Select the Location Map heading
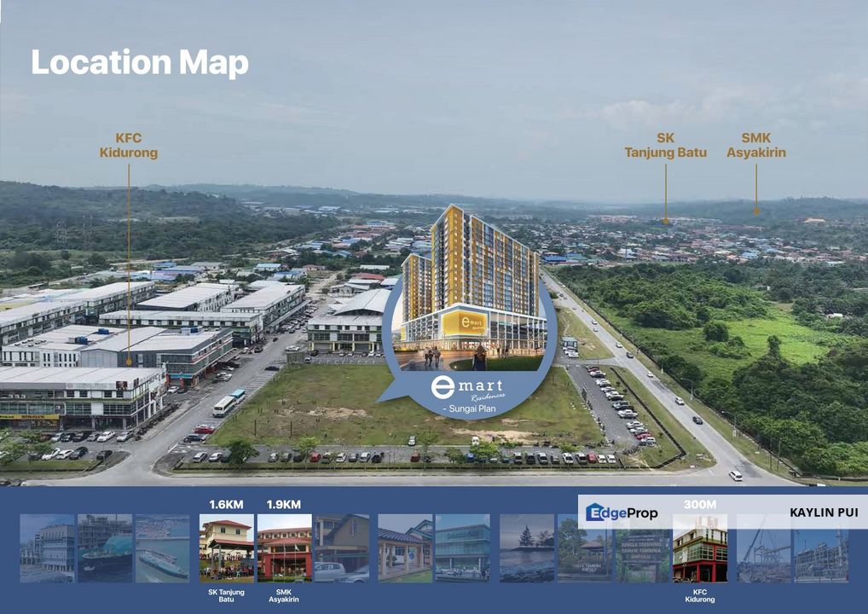The width and height of the screenshot is (868, 614). (x=138, y=62)
